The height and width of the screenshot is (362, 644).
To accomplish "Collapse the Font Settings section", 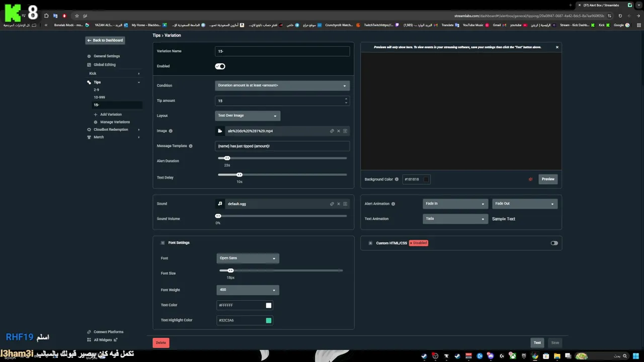I will click(163, 243).
